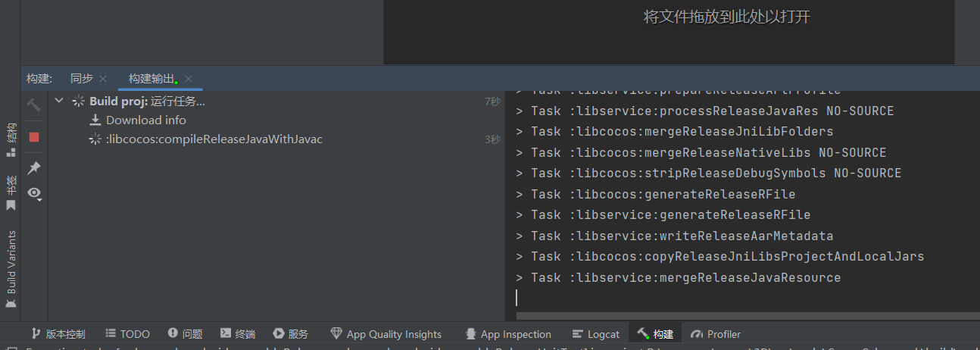Pin the build output tab
Viewport: 980px width, 350px height.
click(34, 167)
